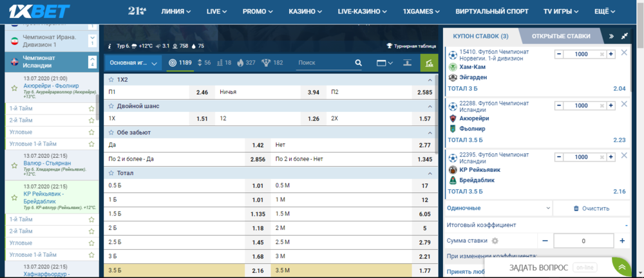Click the Сумма ставки amount field
The height and width of the screenshot is (278, 644).
point(583,241)
